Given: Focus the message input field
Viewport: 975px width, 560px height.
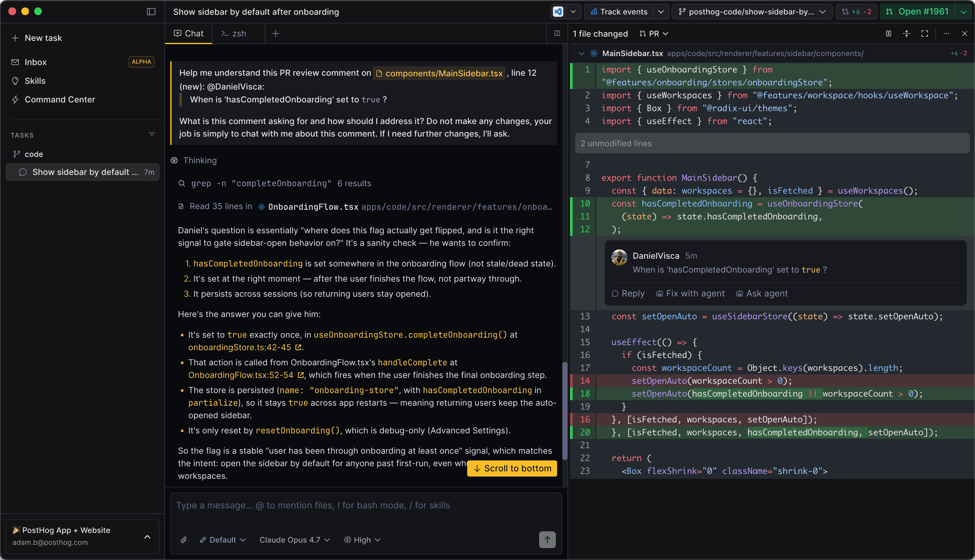Looking at the screenshot, I should click(366, 505).
